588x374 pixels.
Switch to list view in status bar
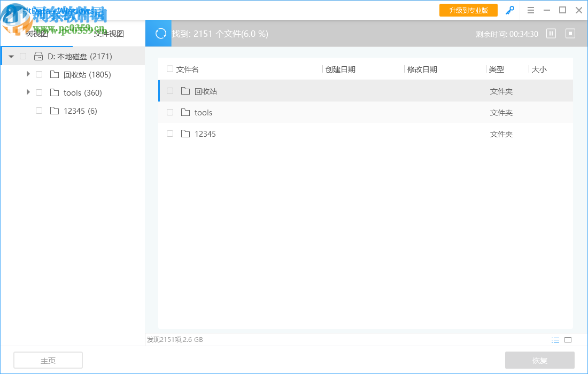[x=555, y=339]
